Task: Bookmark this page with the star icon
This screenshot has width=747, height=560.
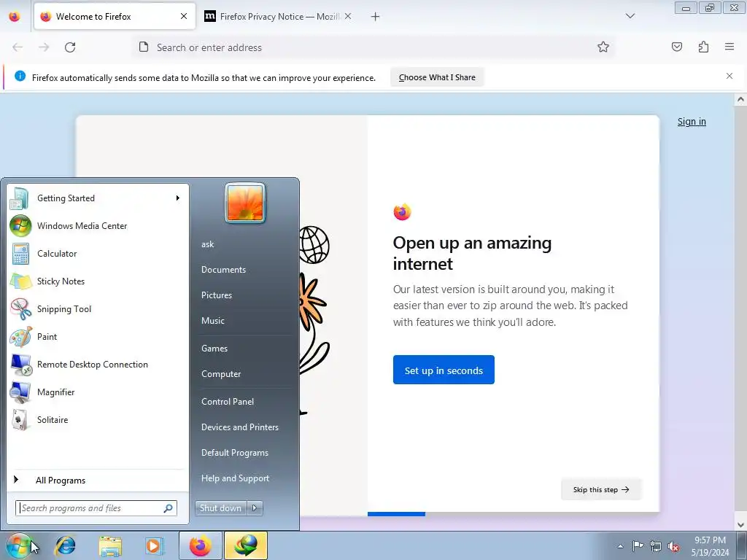Action: tap(603, 47)
